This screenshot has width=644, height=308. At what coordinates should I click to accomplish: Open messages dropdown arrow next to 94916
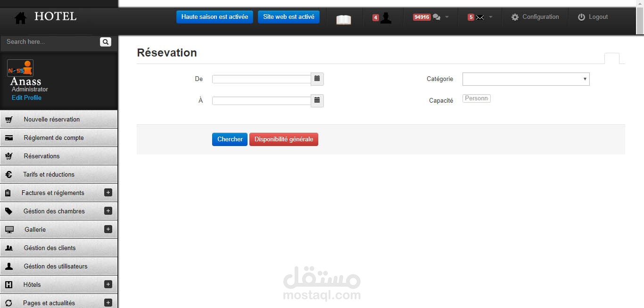pyautogui.click(x=447, y=17)
